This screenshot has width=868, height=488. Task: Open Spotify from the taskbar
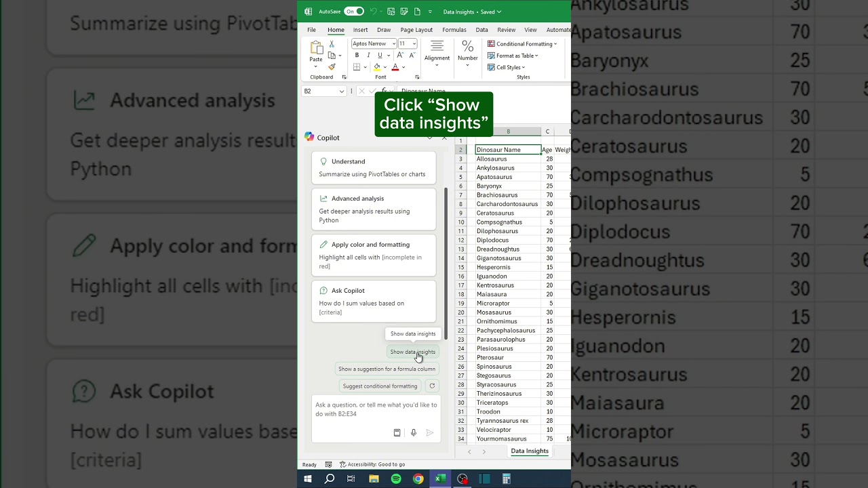tap(396, 479)
